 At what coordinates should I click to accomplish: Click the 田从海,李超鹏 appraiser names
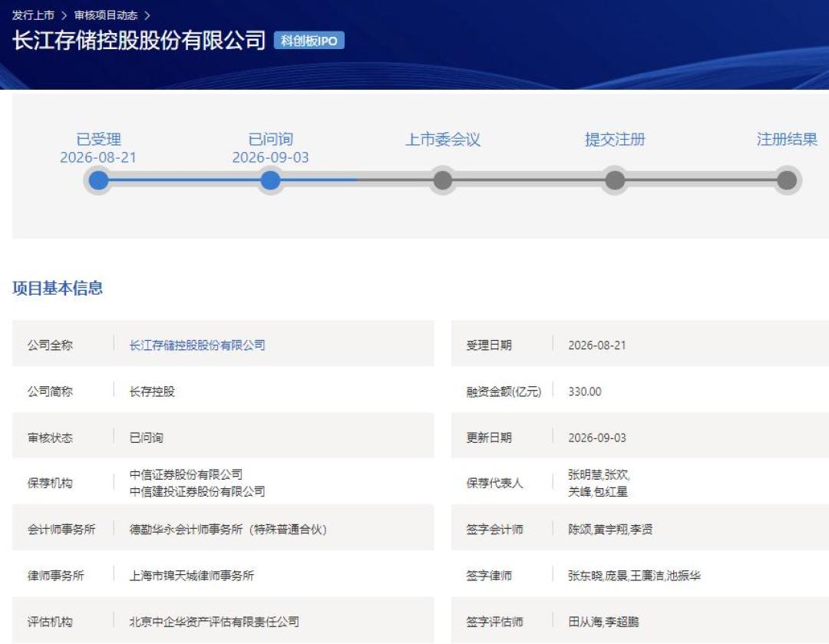click(x=604, y=622)
